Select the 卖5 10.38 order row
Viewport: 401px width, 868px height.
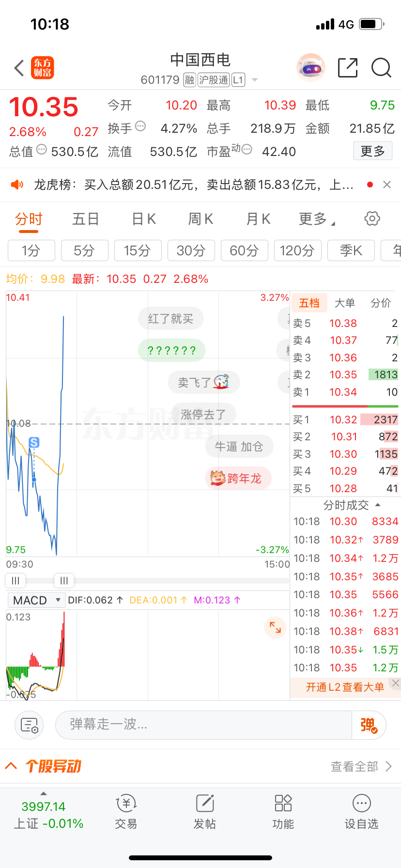[x=345, y=323]
